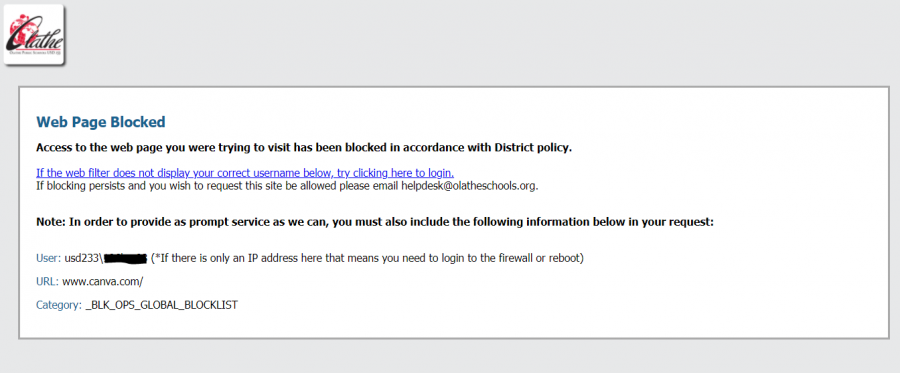Click the IP address reboot hint text
Screen dimensions: 900x373
[x=367, y=258]
